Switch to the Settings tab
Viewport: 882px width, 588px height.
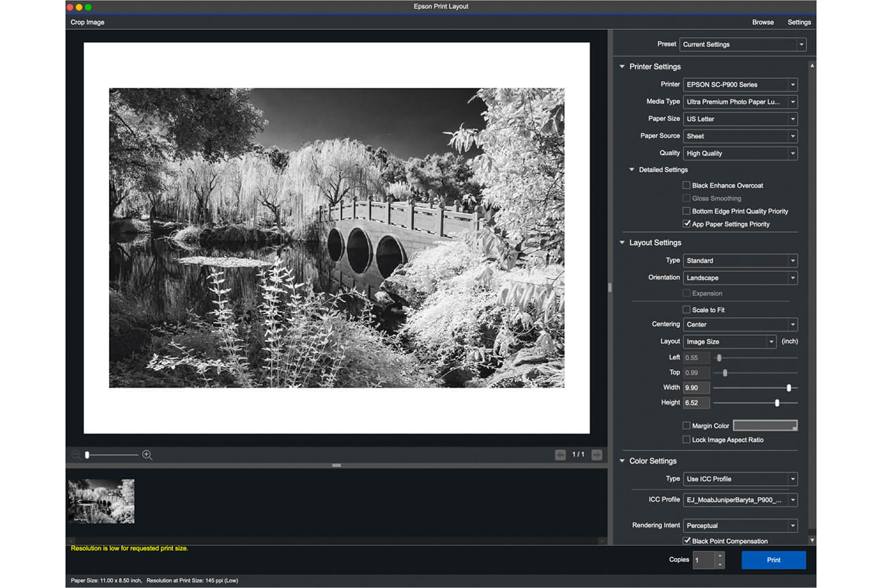pyautogui.click(x=799, y=22)
